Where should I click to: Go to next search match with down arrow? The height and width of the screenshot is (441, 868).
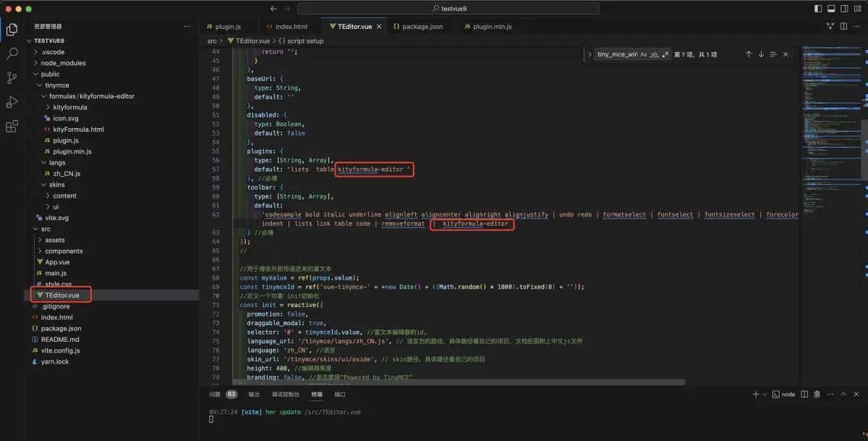tap(761, 54)
